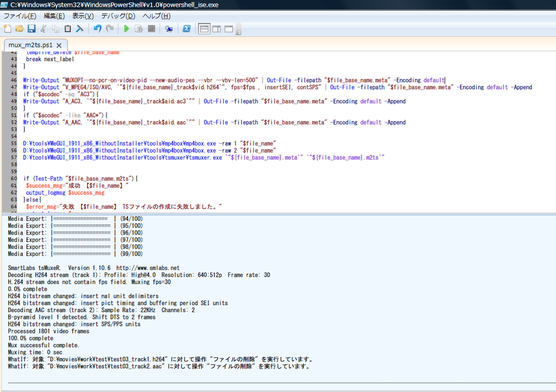Run the script with the green play button
This screenshot has width=556, height=392.
pos(127,29)
